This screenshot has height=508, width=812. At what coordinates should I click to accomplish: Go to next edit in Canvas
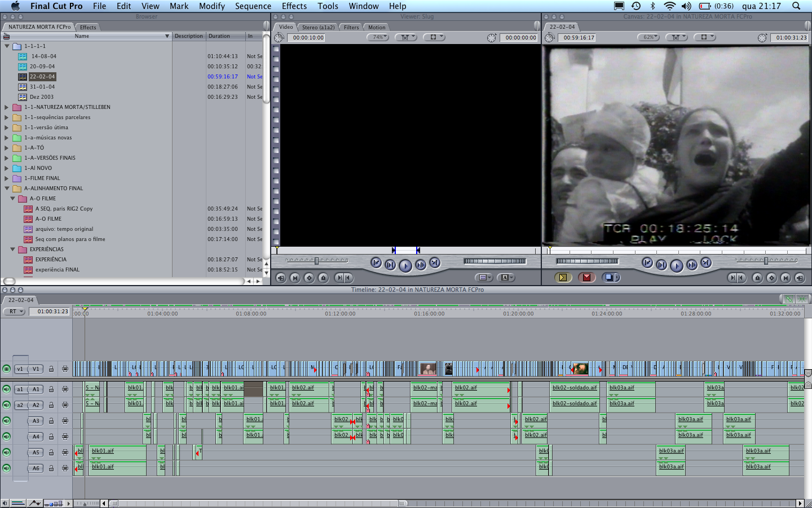[705, 262]
